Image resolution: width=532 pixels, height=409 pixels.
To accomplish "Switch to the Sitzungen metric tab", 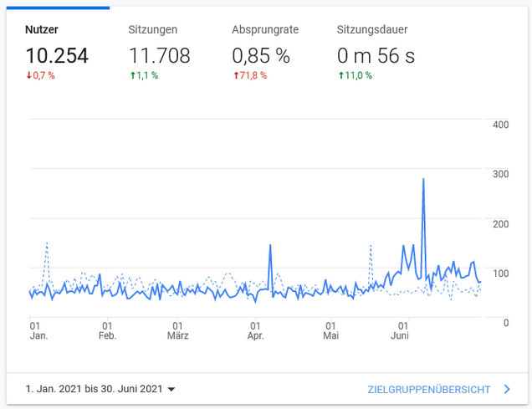I will (152, 29).
